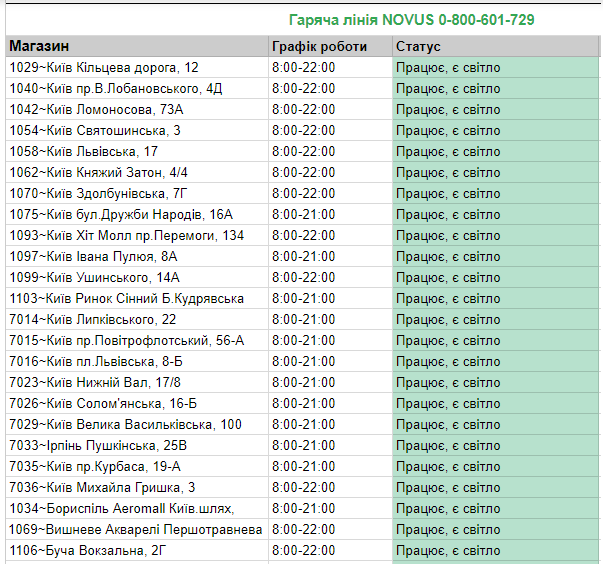
Task: Select the schedule cell for бул.Дружби Народів, 16А
Action: point(329,215)
